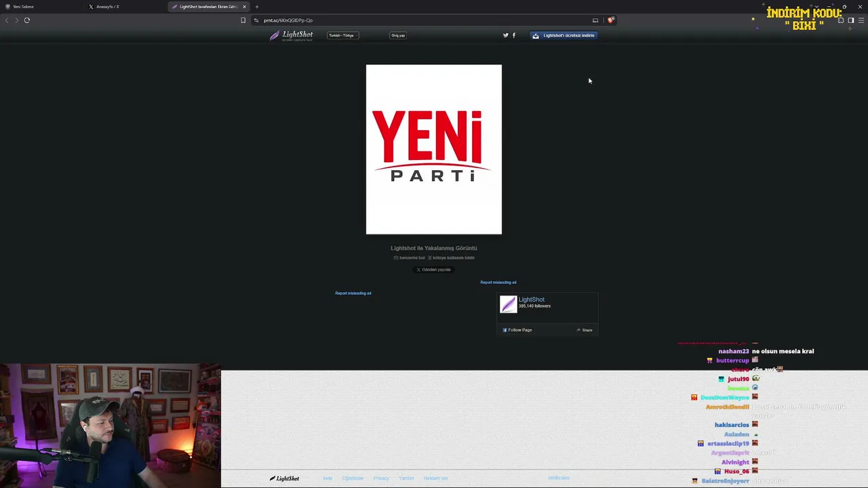Click Lightshot'ı ücretsiz indirin download button
This screenshot has height=488, width=868.
tap(564, 35)
